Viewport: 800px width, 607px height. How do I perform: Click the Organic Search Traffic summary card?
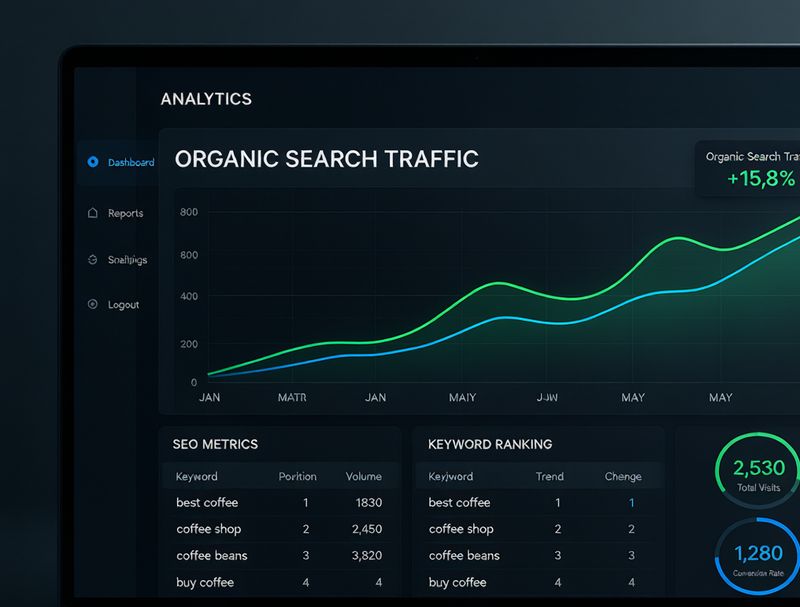(748, 169)
